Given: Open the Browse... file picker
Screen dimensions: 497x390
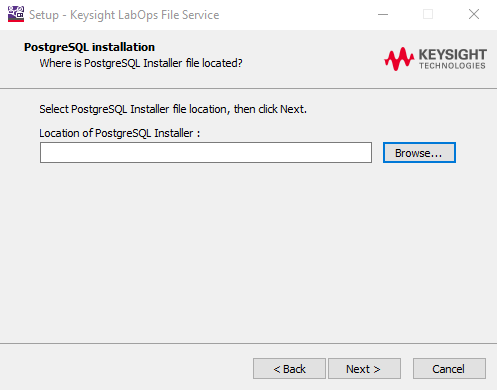Looking at the screenshot, I should 419,153.
